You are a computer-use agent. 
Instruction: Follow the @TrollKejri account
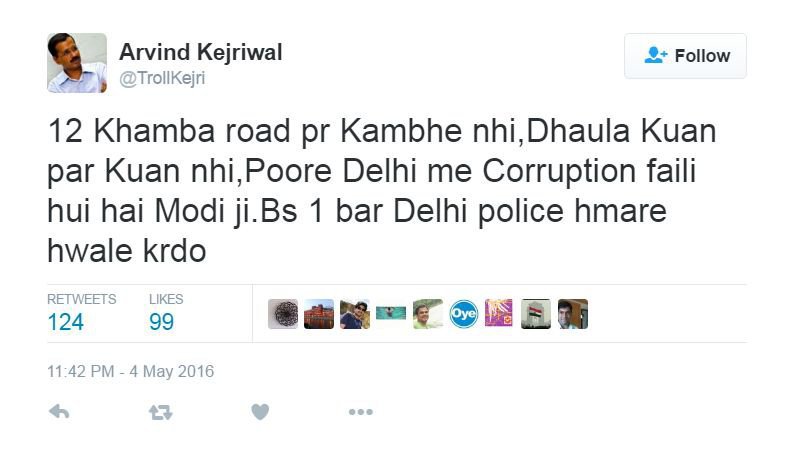click(685, 56)
